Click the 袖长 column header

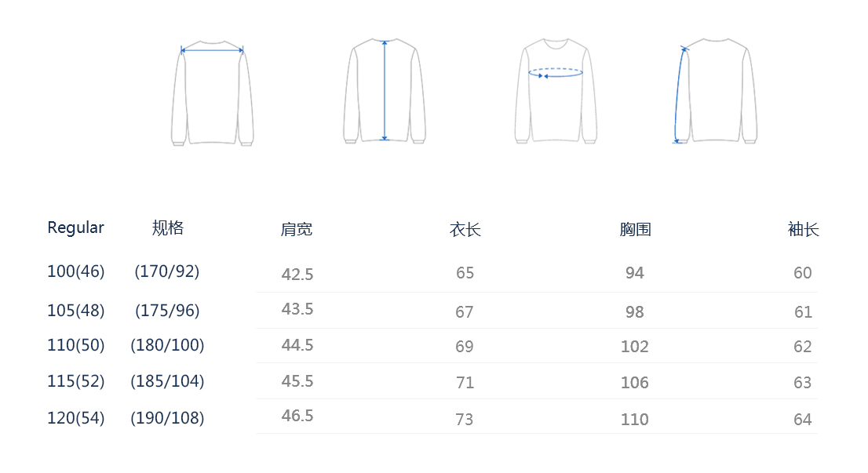(803, 229)
